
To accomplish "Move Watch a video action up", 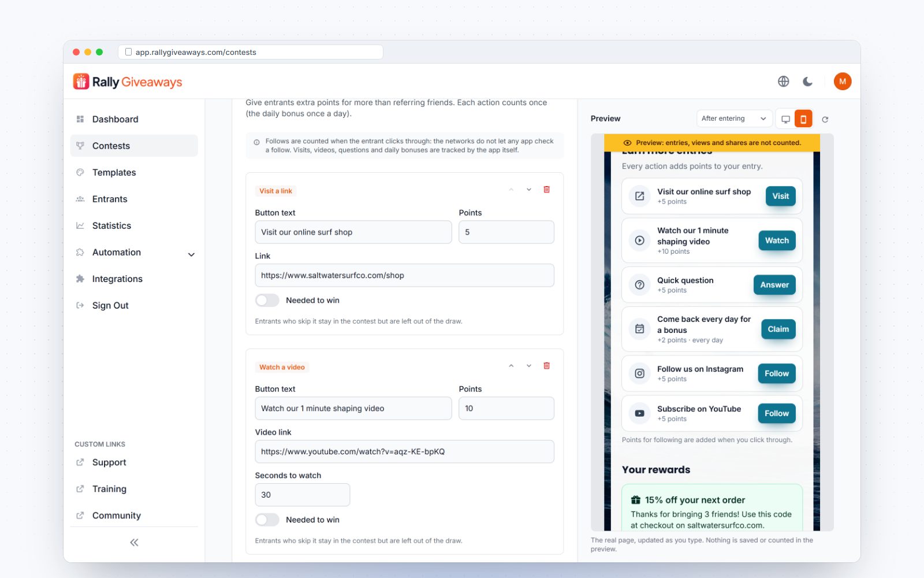I will click(511, 366).
